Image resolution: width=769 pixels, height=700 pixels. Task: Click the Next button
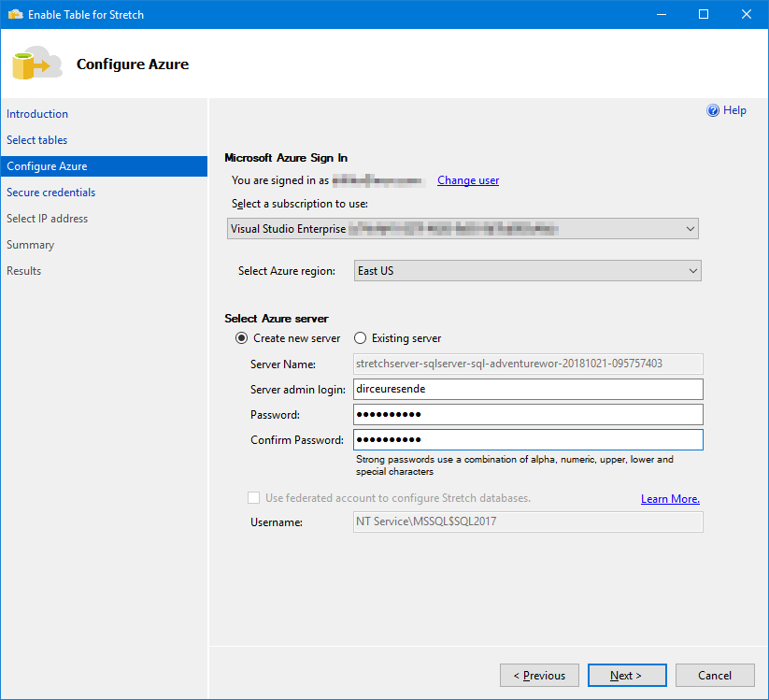(x=627, y=676)
